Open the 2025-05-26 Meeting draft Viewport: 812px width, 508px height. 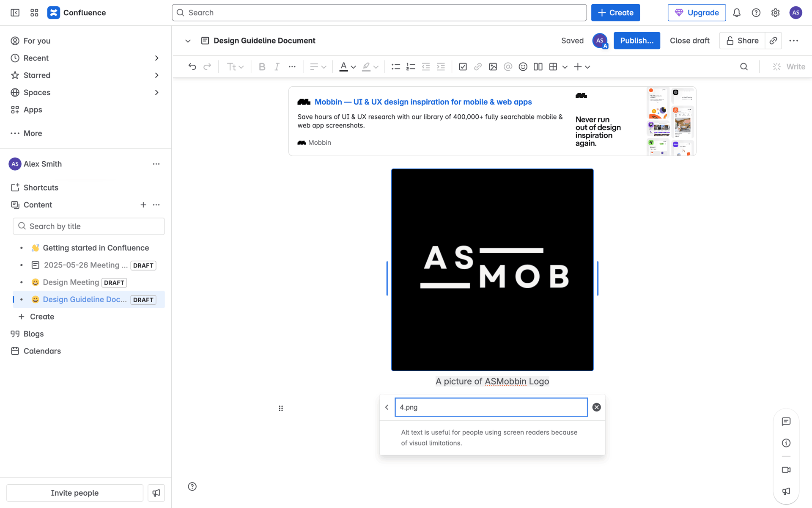click(85, 265)
